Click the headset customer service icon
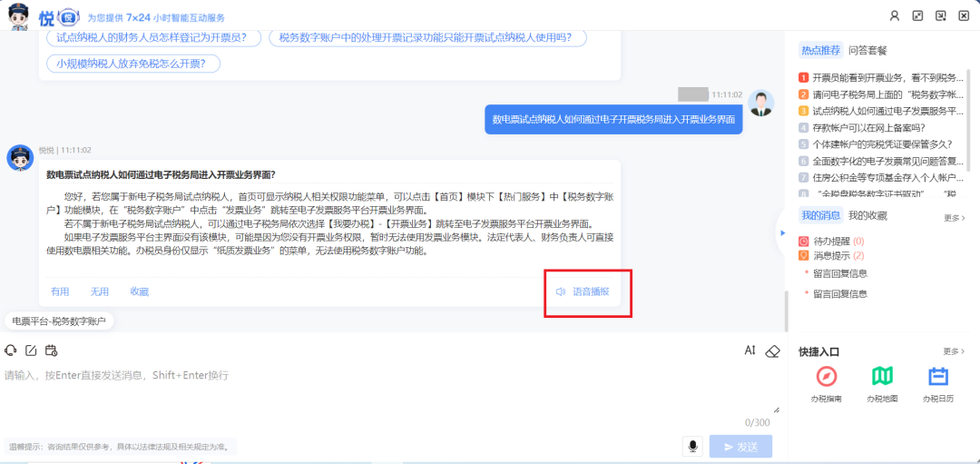Viewport: 980px width, 464px height. 11,350
